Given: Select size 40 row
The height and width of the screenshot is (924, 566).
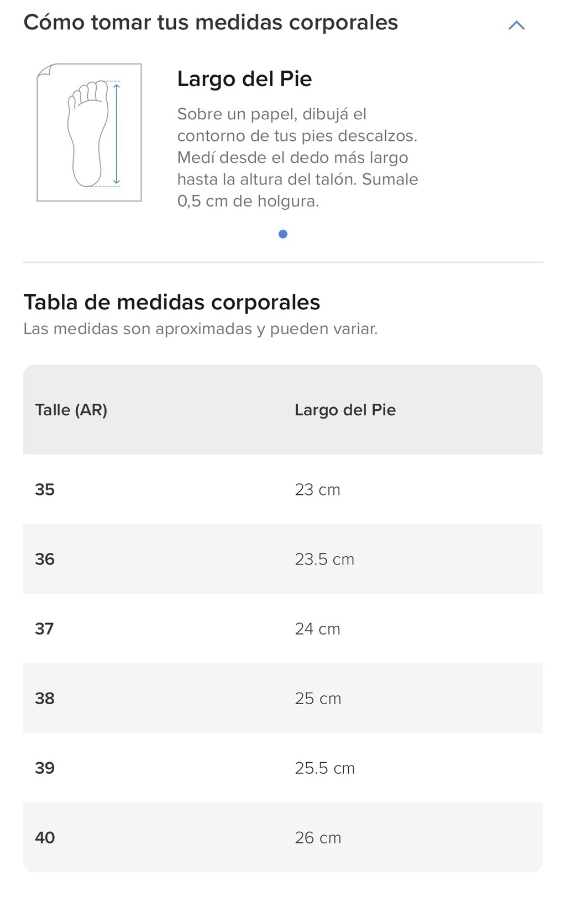Looking at the screenshot, I should pyautogui.click(x=283, y=837).
